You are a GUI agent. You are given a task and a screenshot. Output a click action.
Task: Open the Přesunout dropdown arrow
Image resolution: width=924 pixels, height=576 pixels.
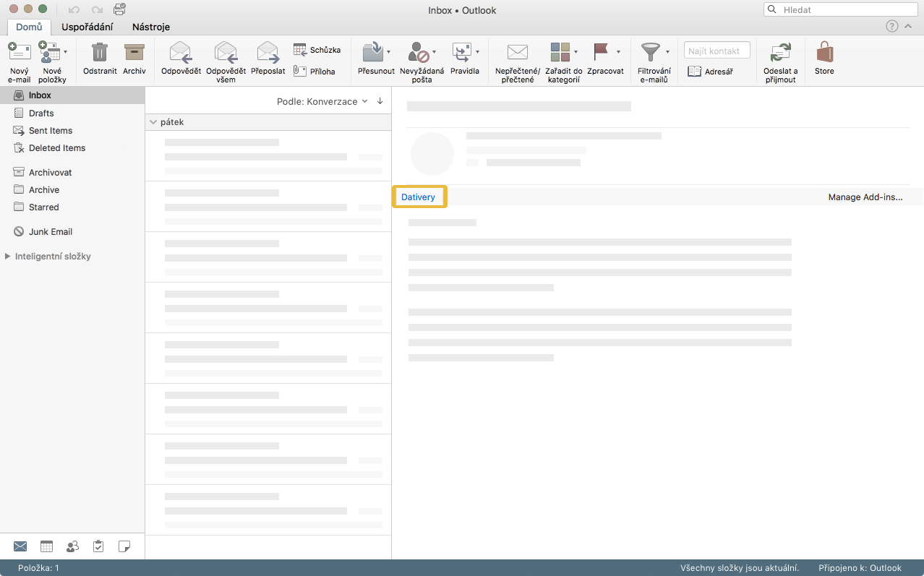coord(388,52)
